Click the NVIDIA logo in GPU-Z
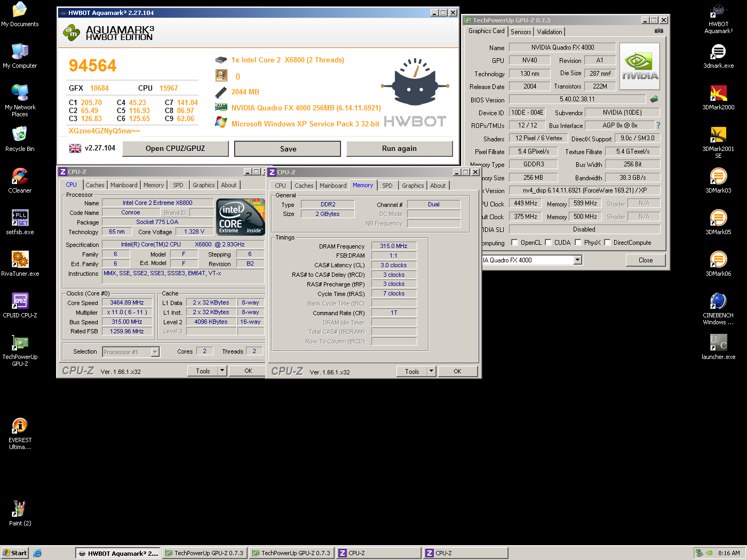 (x=640, y=67)
